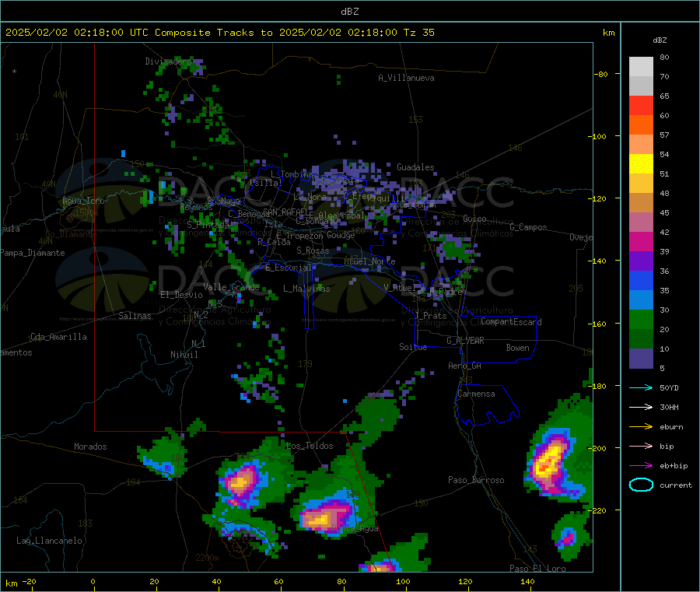This screenshot has width=700, height=592.
Task: Pick the bright green swatch between 30 and 20
Action: pyautogui.click(x=641, y=319)
